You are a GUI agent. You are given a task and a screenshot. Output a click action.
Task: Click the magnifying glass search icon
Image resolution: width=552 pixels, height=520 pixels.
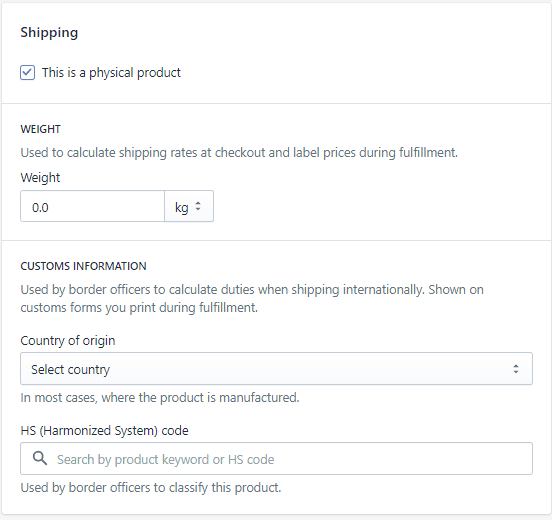coord(40,458)
